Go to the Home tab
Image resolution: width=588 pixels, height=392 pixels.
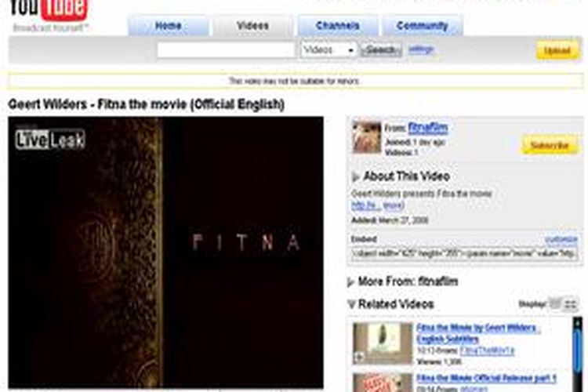click(169, 26)
